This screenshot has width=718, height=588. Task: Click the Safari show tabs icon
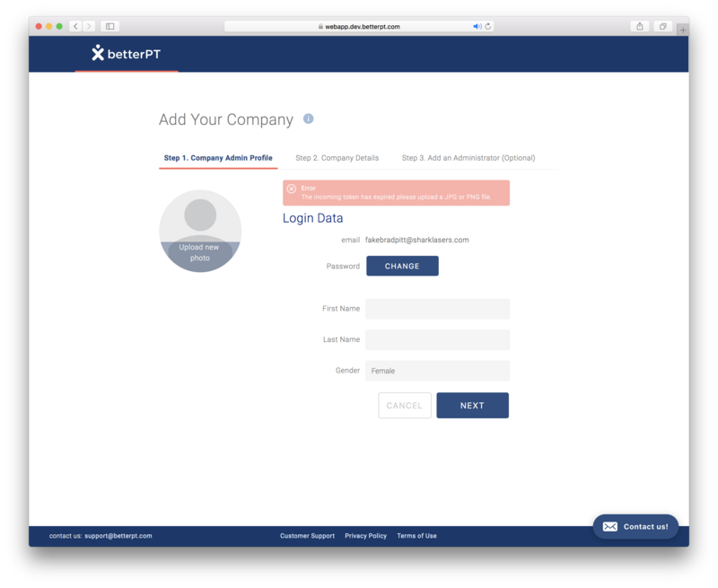[x=662, y=26]
